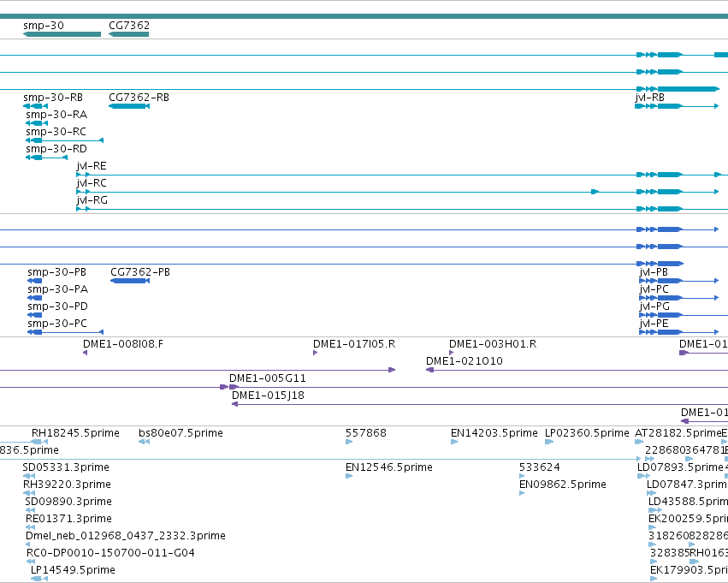Click the DME1-017I05.R marker

tap(316, 353)
